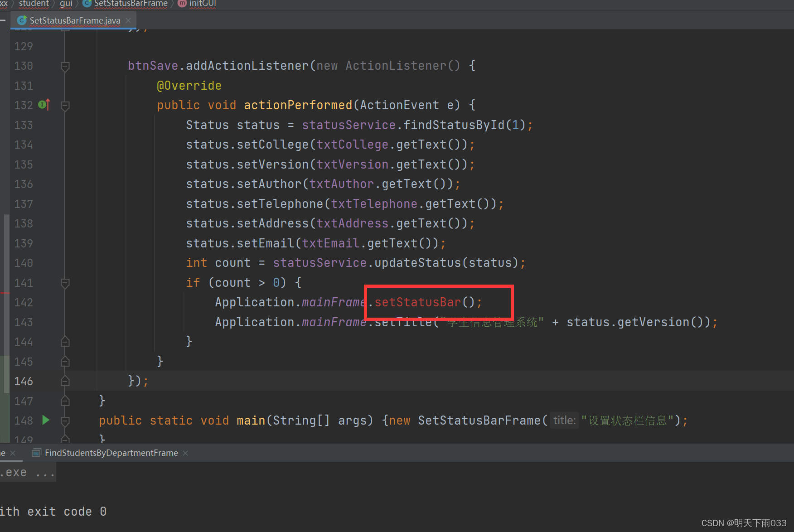Click the '.exe ...' console command line
The width and height of the screenshot is (794, 532).
point(27,473)
